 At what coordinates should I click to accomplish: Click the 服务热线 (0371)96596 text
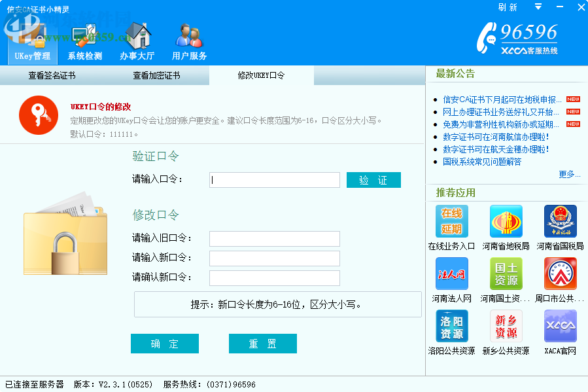pyautogui.click(x=209, y=385)
